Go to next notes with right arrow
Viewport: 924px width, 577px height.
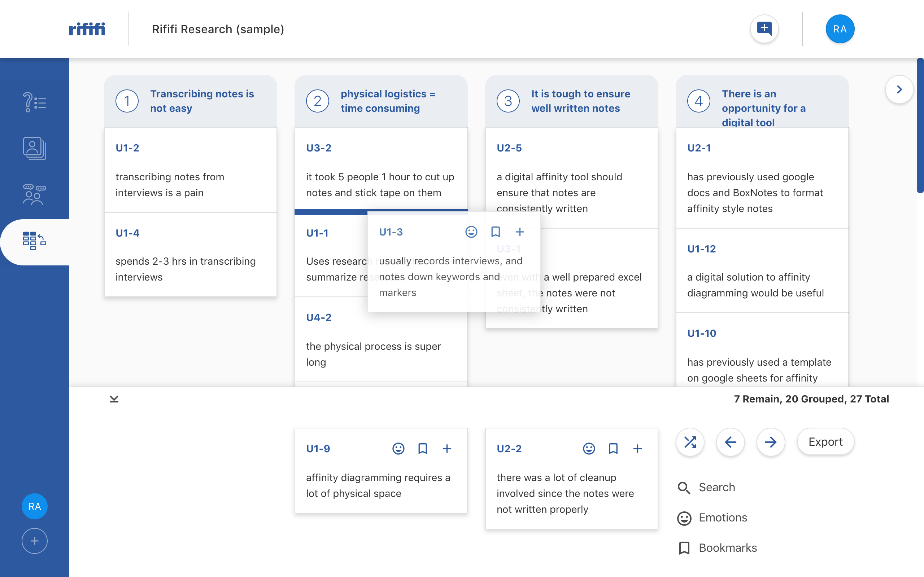[x=771, y=442]
